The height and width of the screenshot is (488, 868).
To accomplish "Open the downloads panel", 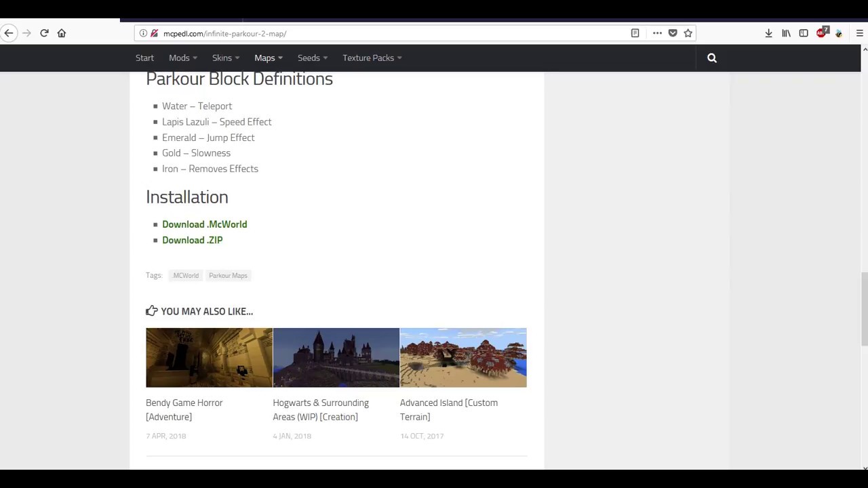I will (768, 33).
